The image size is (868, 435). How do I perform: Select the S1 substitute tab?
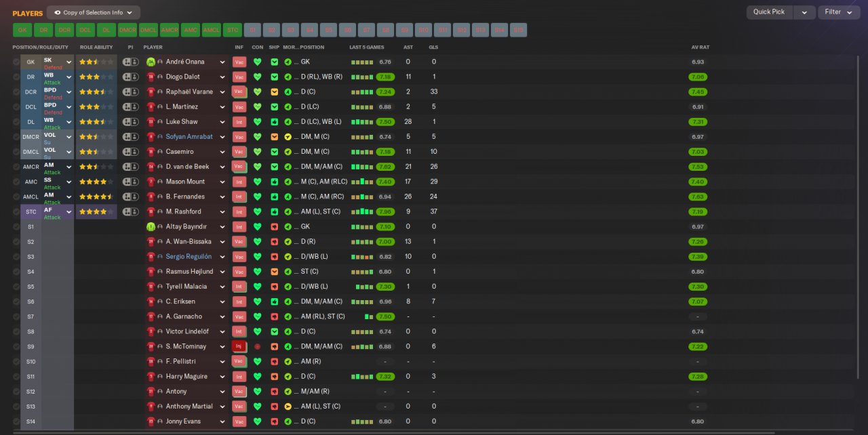[254, 30]
